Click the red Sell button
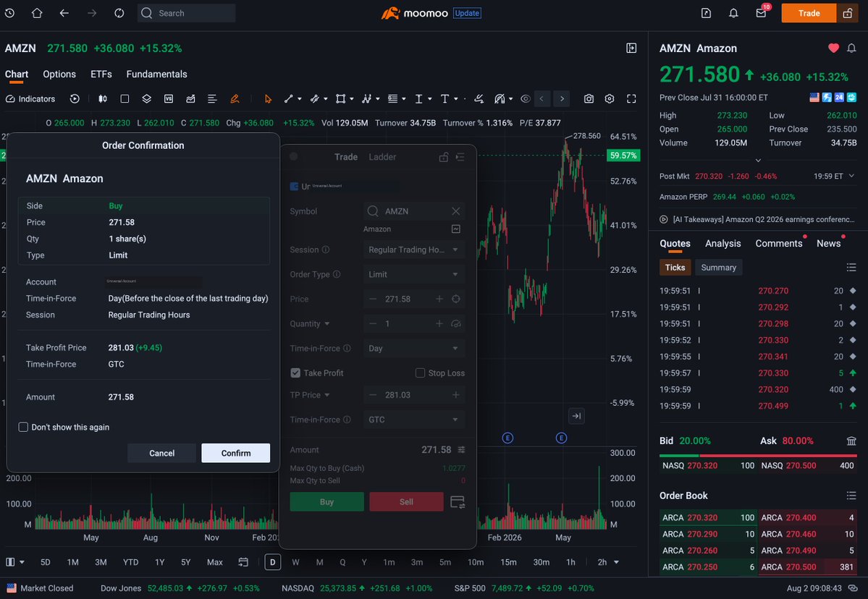The height and width of the screenshot is (599, 868). click(x=406, y=501)
